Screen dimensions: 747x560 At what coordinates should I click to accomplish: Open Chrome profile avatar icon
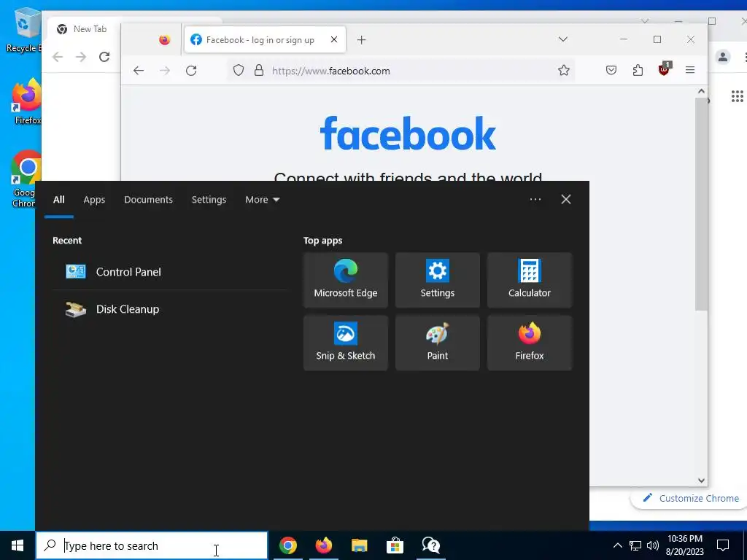pyautogui.click(x=723, y=57)
